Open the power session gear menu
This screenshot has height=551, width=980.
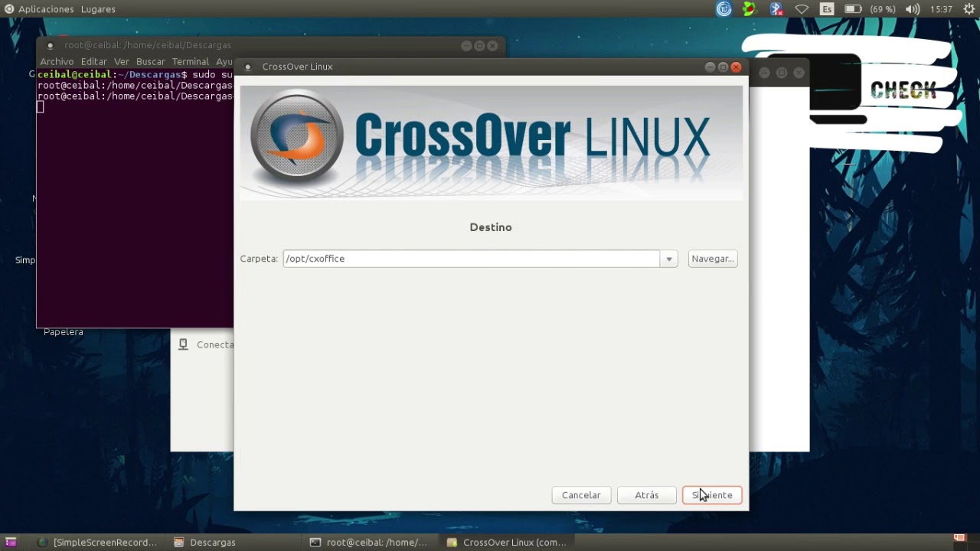coord(969,9)
